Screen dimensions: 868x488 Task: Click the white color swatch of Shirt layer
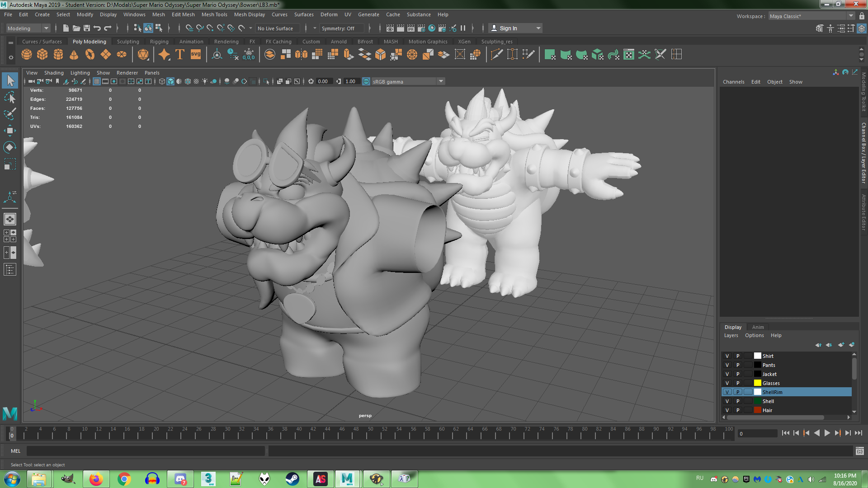pos(757,356)
